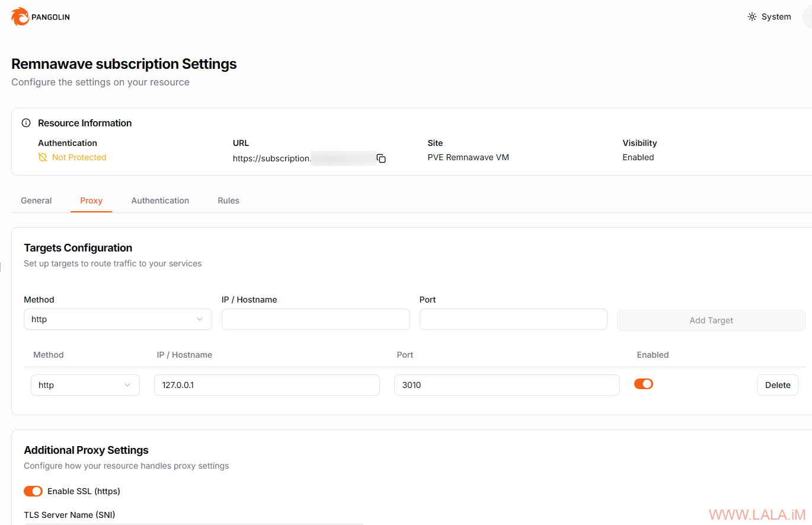Click the Remnawave subscription Settings heading
Image resolution: width=812 pixels, height=525 pixels.
coord(124,64)
